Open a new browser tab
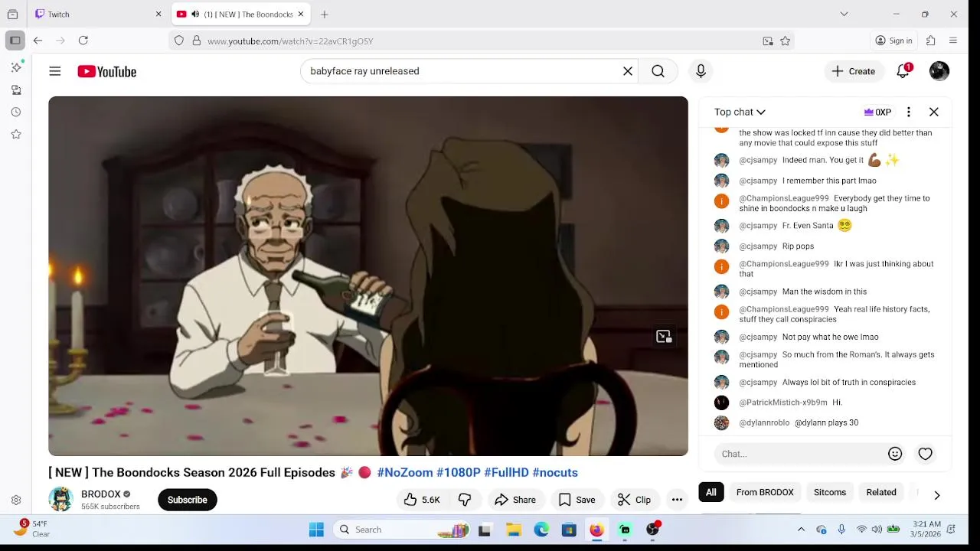 click(325, 14)
